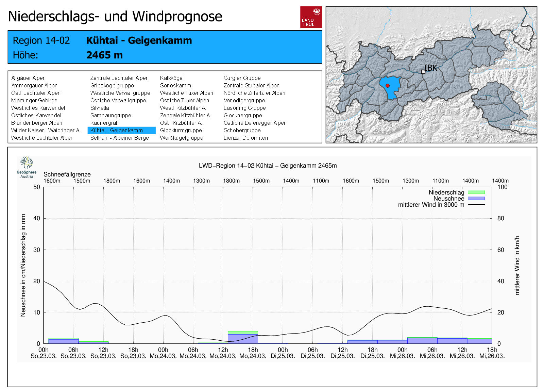Click the wind line legend sample
544x392 pixels.
click(x=476, y=205)
